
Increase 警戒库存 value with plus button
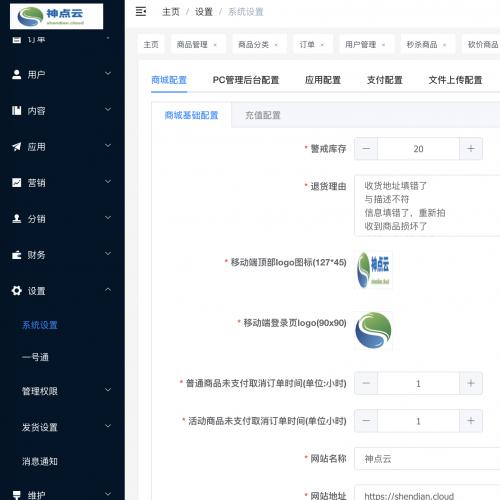[x=471, y=149]
